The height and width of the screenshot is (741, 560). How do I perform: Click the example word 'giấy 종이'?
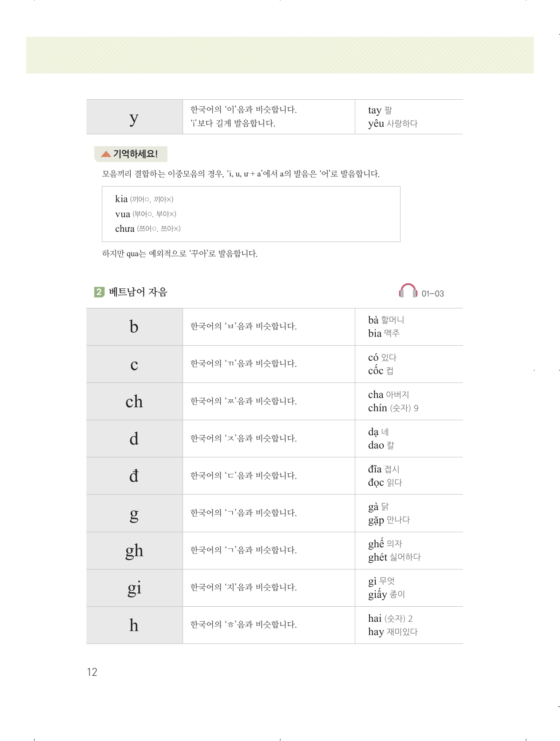click(x=386, y=594)
